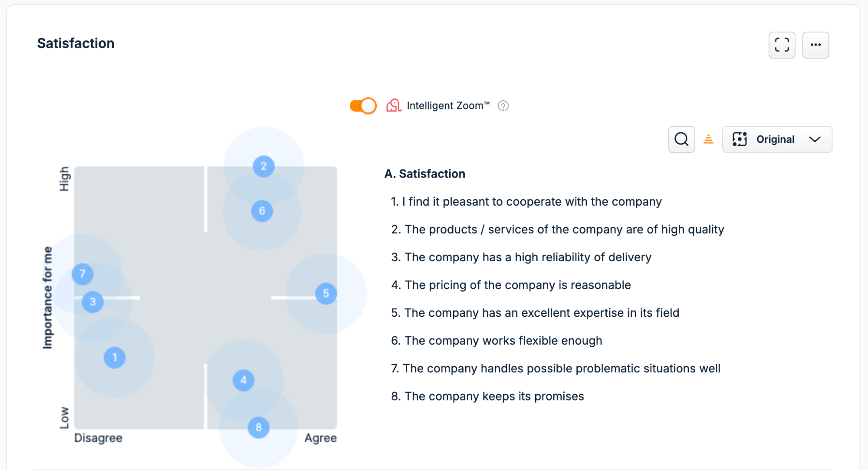
Task: Select bubble number 2 on the chart
Action: pyautogui.click(x=263, y=166)
